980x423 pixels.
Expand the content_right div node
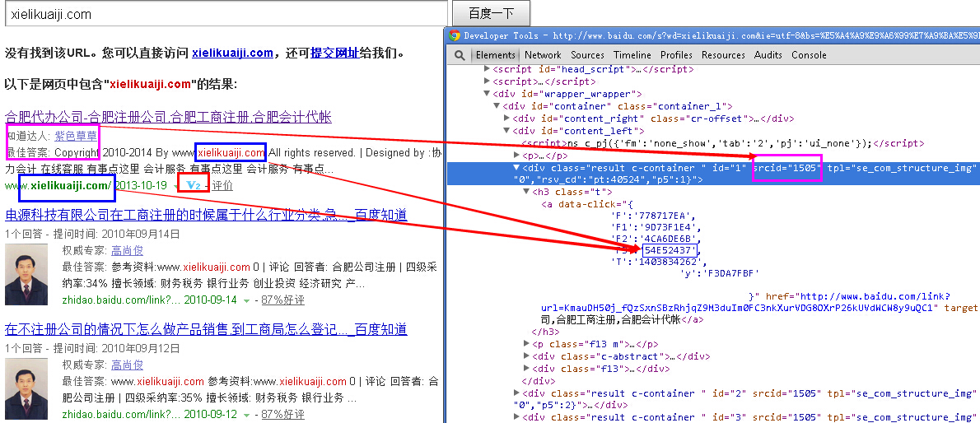click(507, 119)
